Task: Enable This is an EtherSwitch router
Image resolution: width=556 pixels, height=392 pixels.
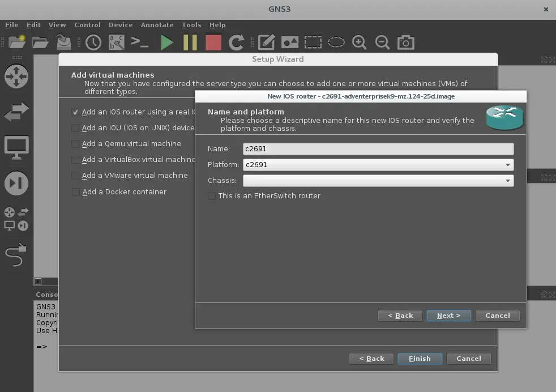Action: pyautogui.click(x=212, y=196)
